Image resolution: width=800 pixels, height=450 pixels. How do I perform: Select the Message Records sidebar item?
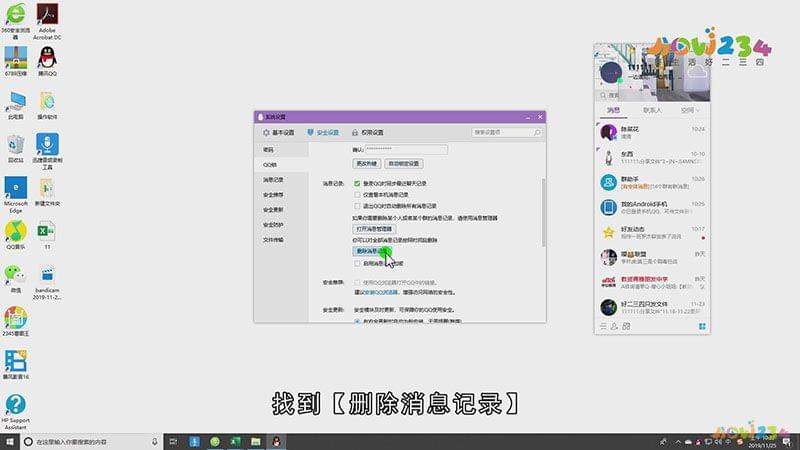[281, 180]
